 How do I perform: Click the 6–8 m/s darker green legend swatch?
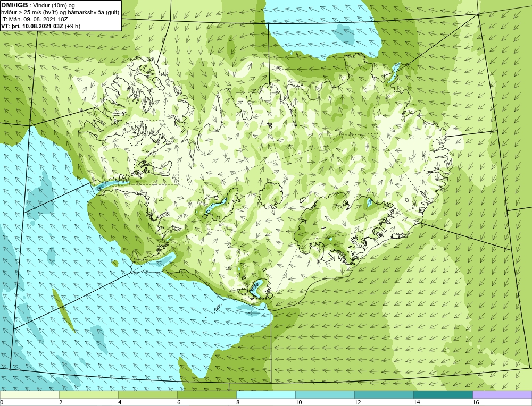click(x=207, y=395)
